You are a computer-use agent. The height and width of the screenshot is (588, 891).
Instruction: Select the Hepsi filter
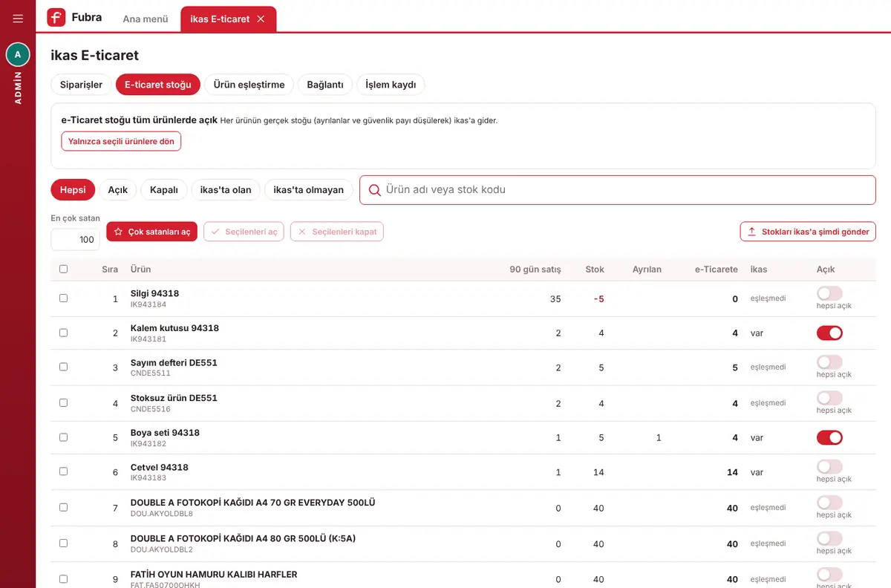(73, 190)
